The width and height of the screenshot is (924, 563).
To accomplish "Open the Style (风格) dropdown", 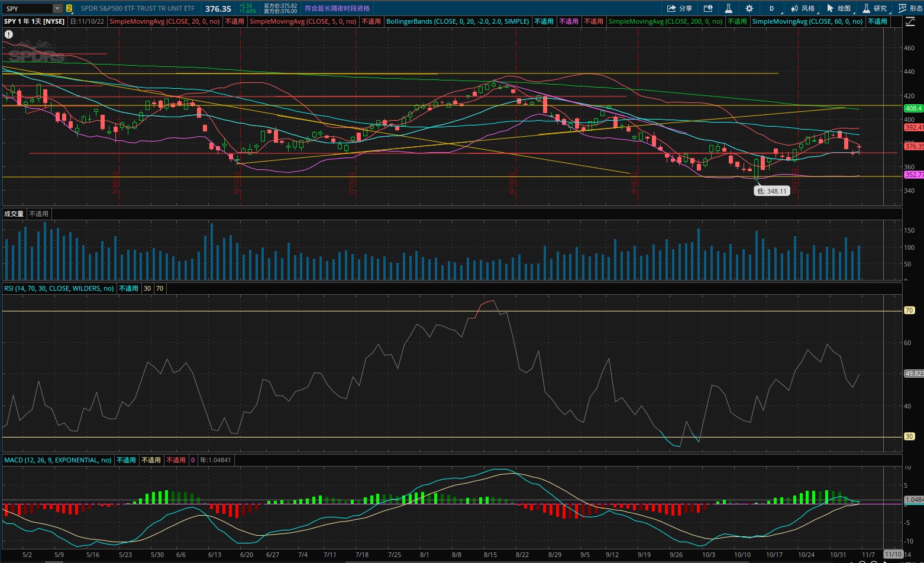I will click(x=802, y=8).
